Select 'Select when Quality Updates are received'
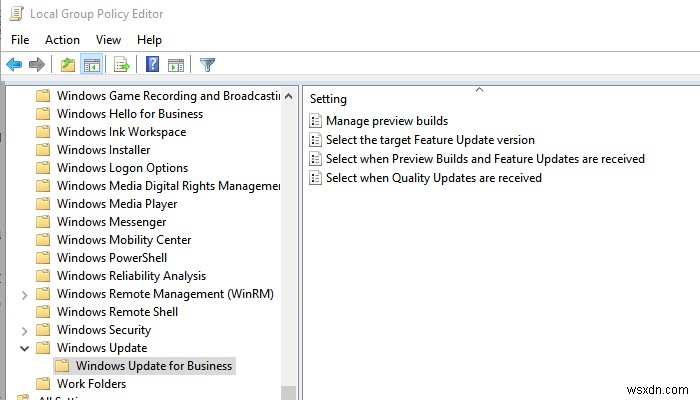The image size is (700, 400). (433, 178)
